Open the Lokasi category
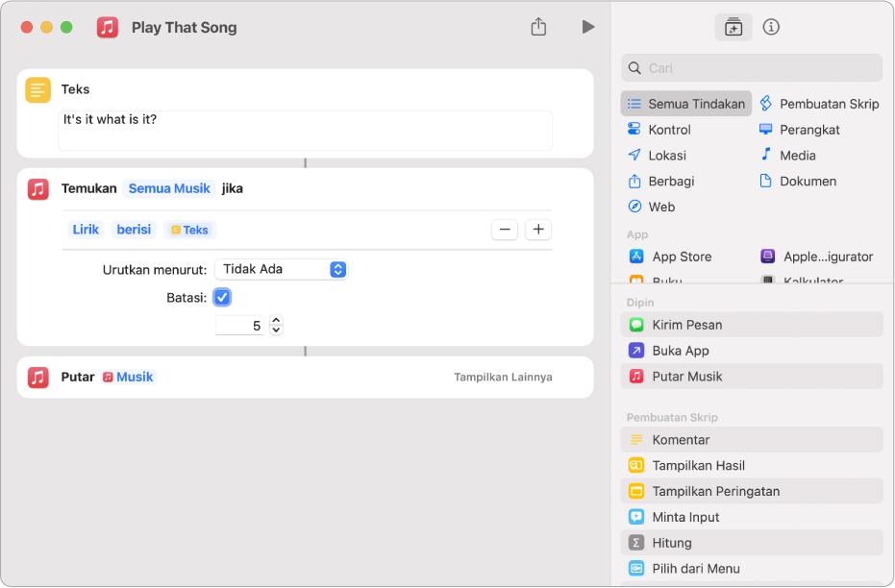Image resolution: width=895 pixels, height=588 pixels. click(x=657, y=155)
